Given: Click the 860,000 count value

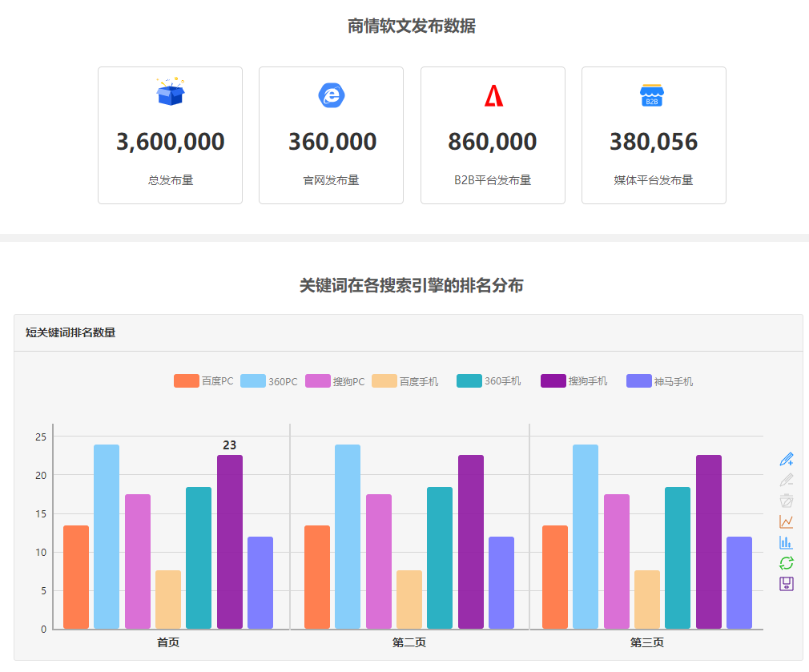Looking at the screenshot, I should [493, 142].
